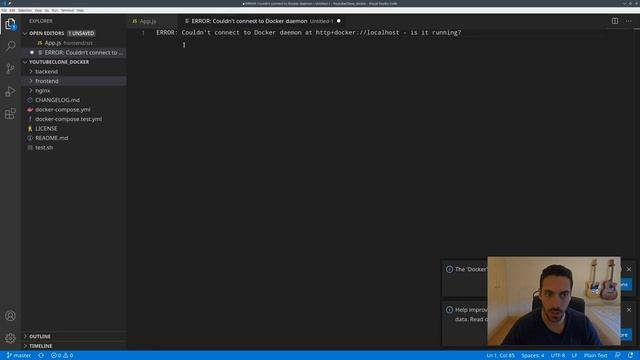Open the Accounts icon in activity bar
This screenshot has height=360, width=640.
click(x=10, y=316)
